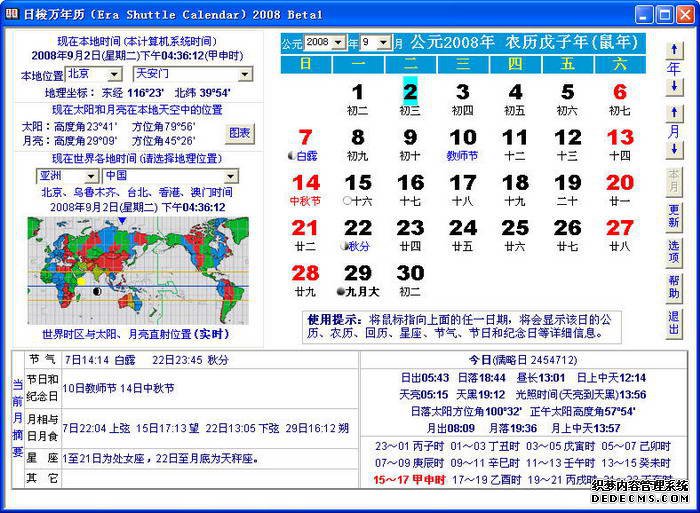Click the 日 Sunday column header

tap(306, 64)
